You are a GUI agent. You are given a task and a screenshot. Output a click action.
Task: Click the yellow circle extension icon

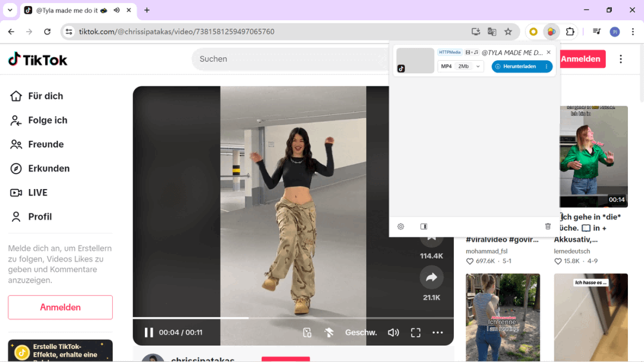point(533,32)
